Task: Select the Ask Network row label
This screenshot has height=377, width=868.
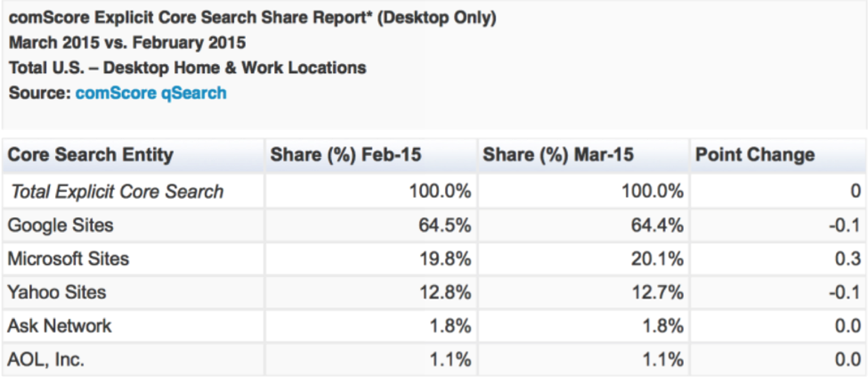Action: coord(60,326)
